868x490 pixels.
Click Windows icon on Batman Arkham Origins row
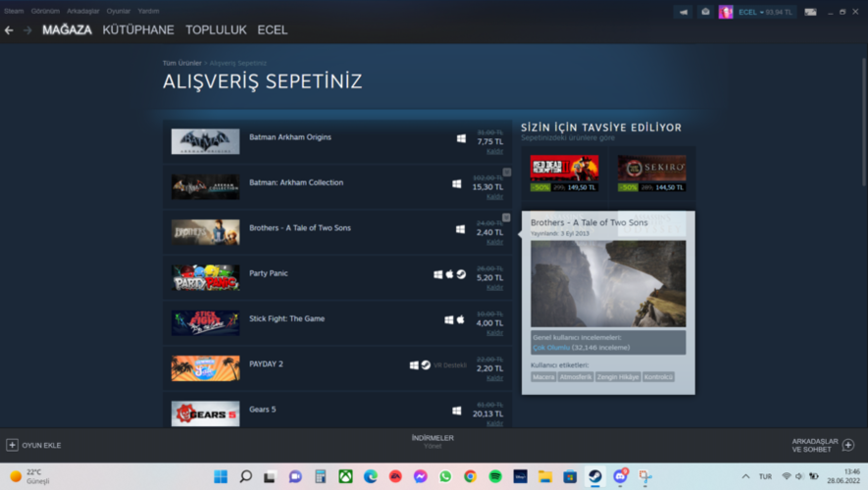click(461, 138)
